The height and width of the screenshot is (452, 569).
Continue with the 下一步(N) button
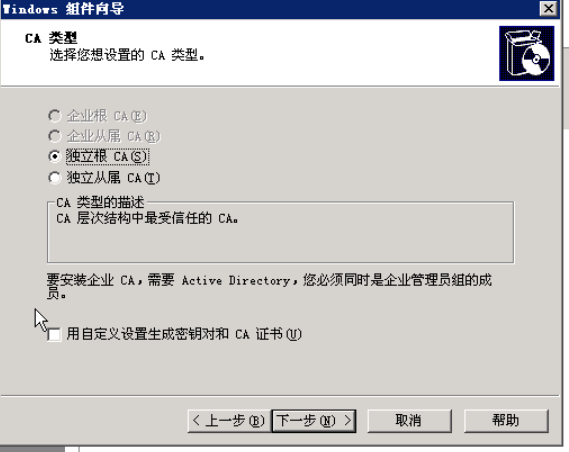314,421
